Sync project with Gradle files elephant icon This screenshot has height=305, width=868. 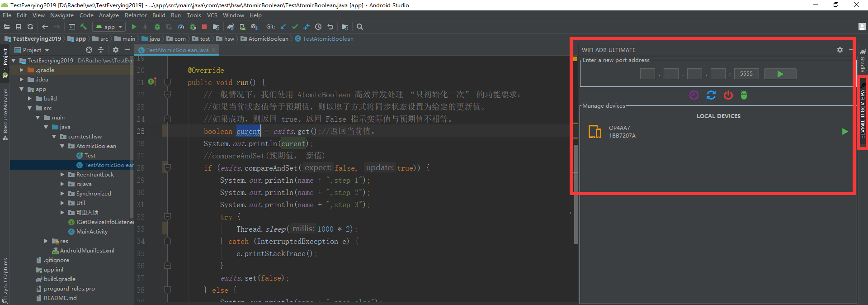231,27
